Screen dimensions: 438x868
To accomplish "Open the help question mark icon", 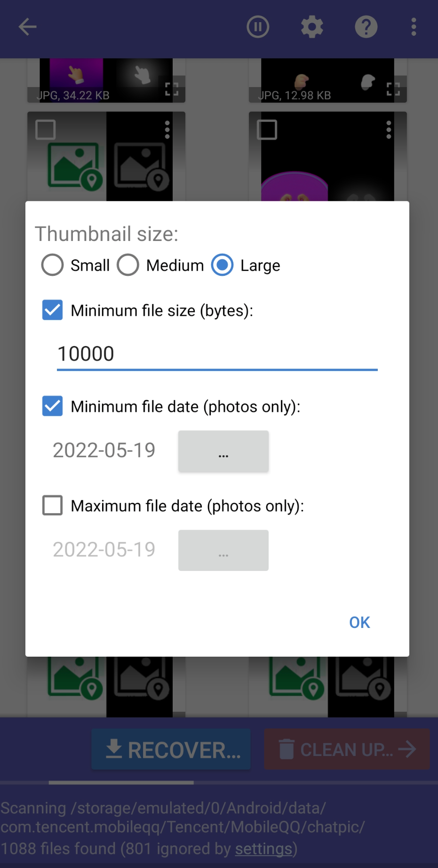I will coord(366,27).
